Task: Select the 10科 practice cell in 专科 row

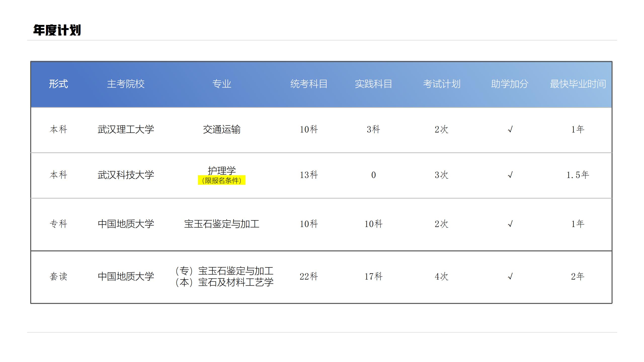Action: 374,224
